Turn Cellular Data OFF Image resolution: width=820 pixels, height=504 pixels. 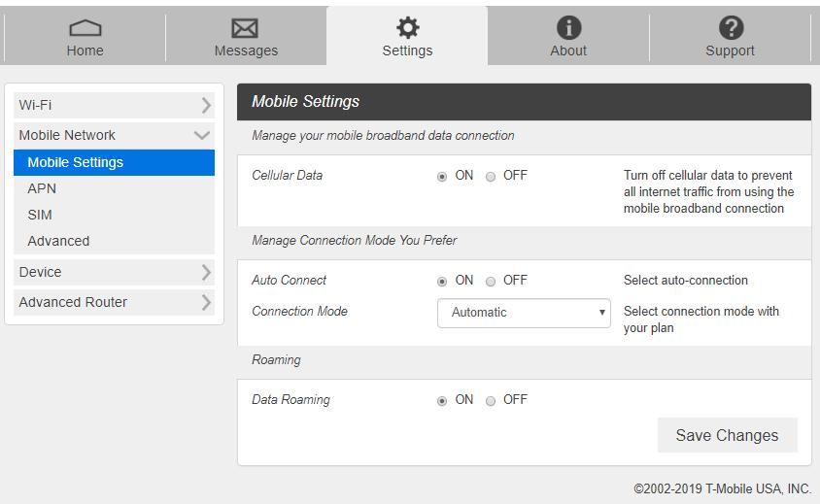tap(491, 177)
